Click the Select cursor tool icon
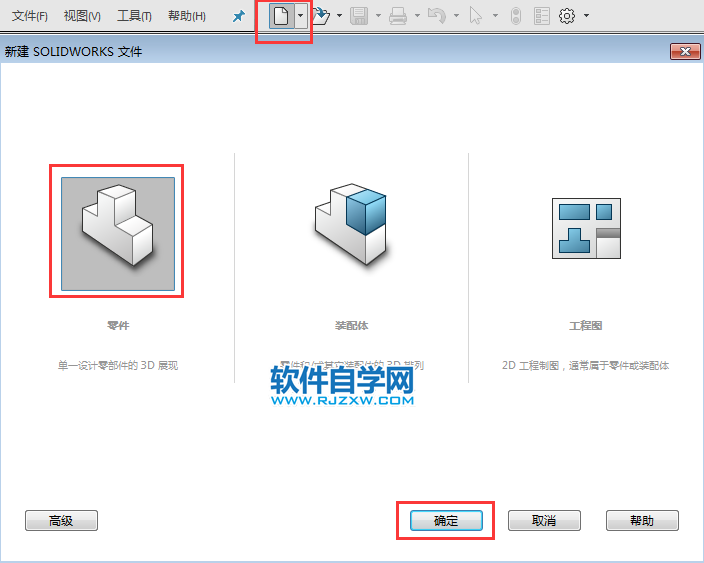Screen dimensions: 704x563 (475, 16)
